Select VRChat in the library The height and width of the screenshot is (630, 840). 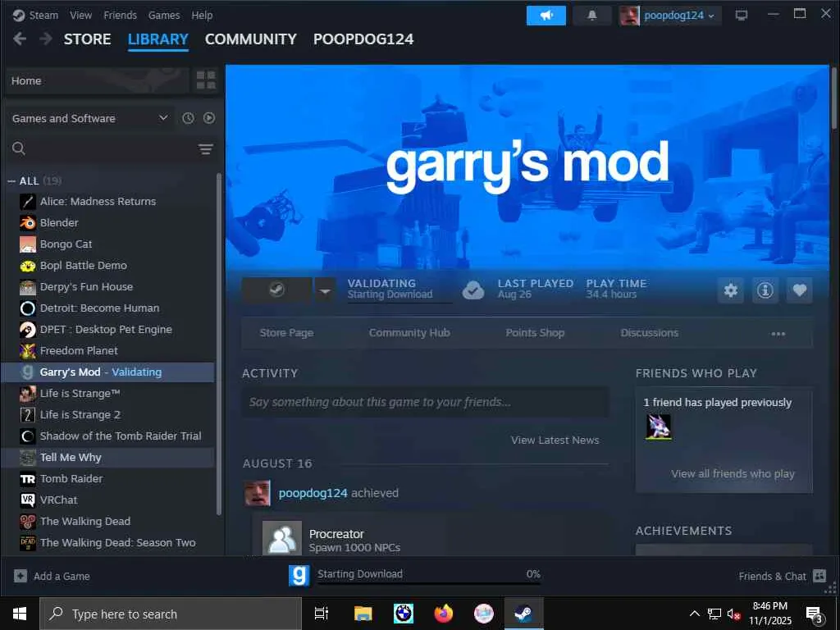[108, 500]
